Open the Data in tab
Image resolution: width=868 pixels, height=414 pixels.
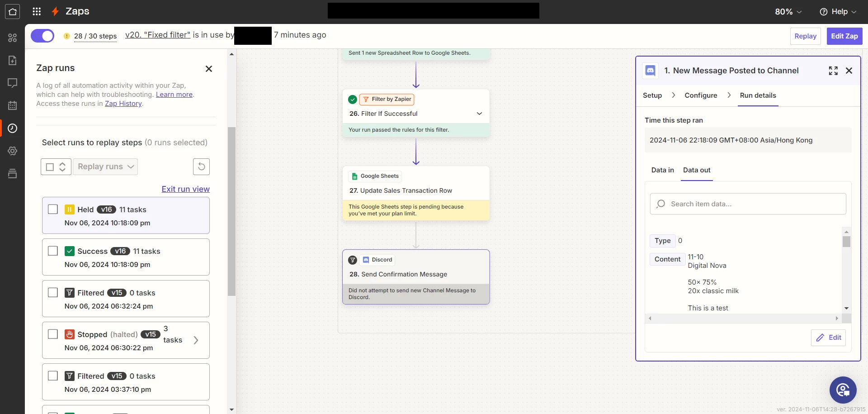coord(662,170)
